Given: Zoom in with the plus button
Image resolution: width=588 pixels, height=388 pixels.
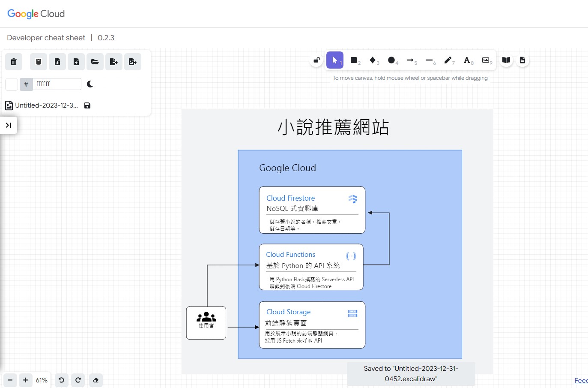Looking at the screenshot, I should point(26,380).
